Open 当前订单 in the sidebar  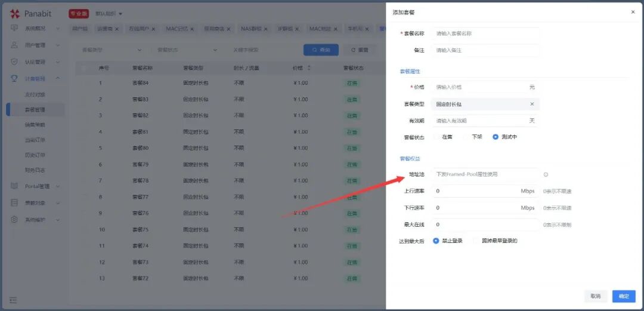click(35, 140)
